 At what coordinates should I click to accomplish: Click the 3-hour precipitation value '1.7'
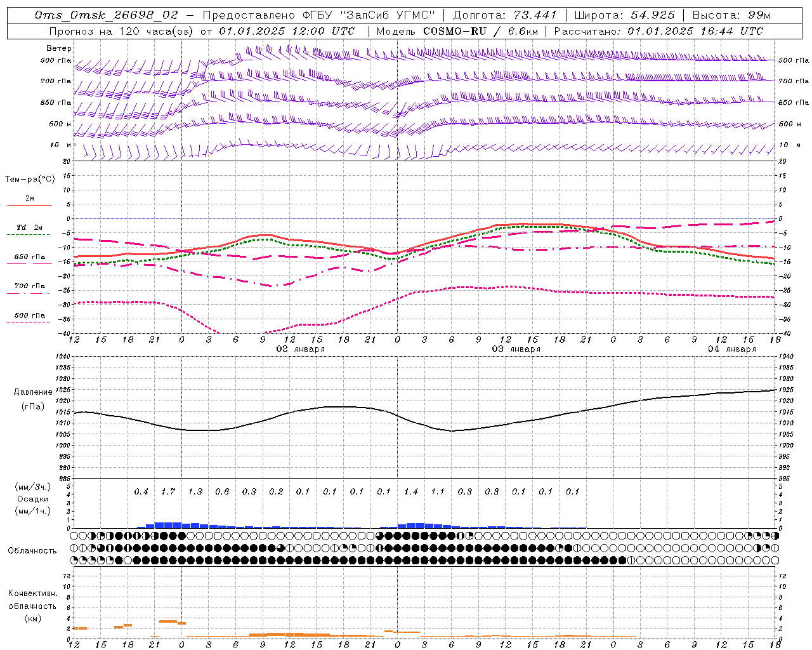pos(168,491)
